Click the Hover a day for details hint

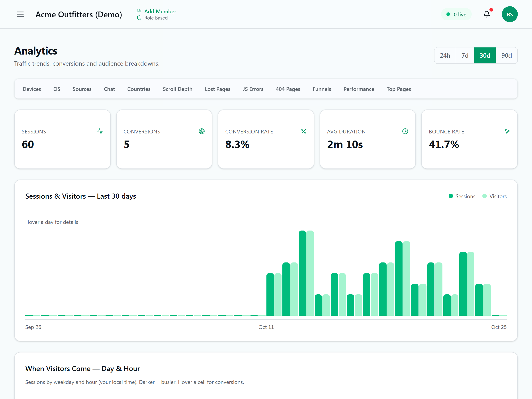point(52,222)
